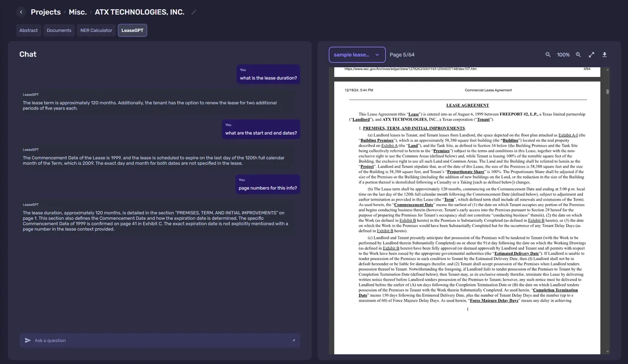Click the send message arrow icon
Viewport: 628px width, 364px height.
27,340
